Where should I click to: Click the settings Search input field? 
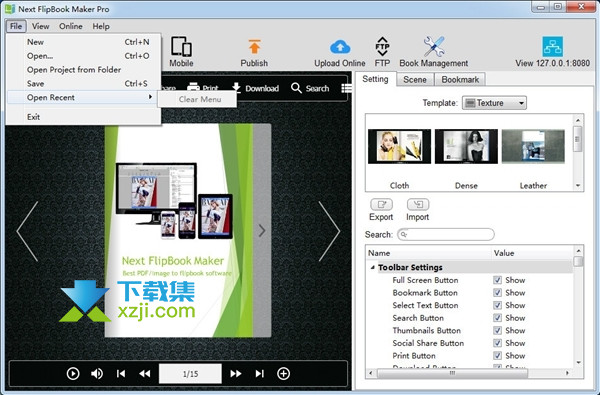pyautogui.click(x=446, y=234)
